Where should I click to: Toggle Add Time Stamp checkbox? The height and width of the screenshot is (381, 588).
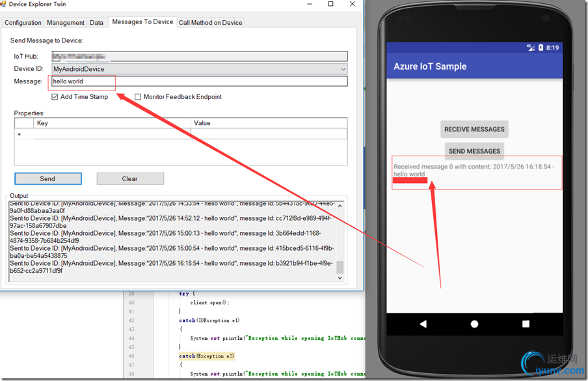click(55, 97)
